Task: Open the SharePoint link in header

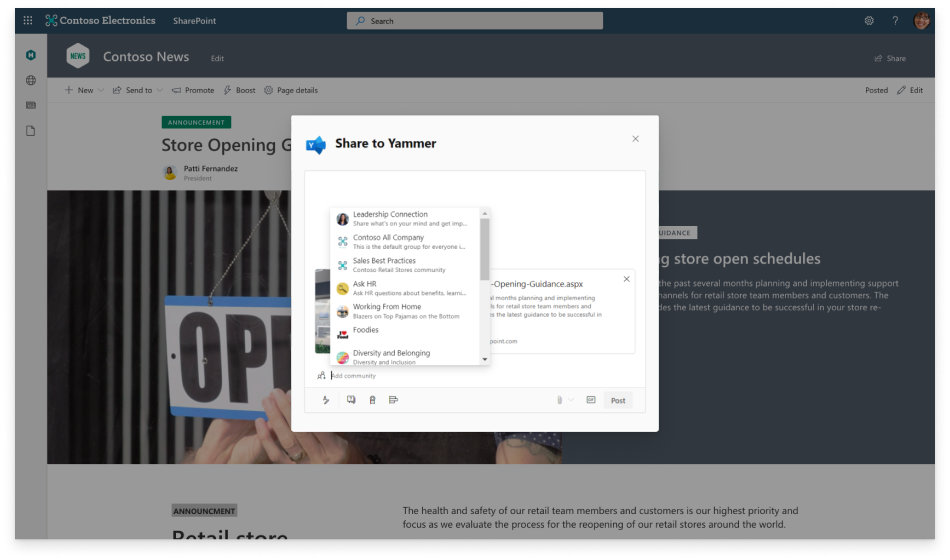Action: point(194,21)
